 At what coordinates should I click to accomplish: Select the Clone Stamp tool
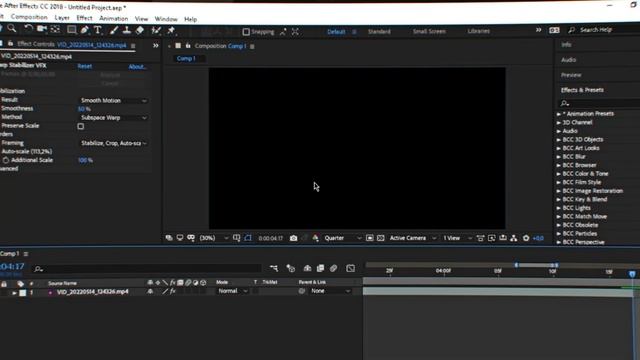pyautogui.click(x=127, y=30)
